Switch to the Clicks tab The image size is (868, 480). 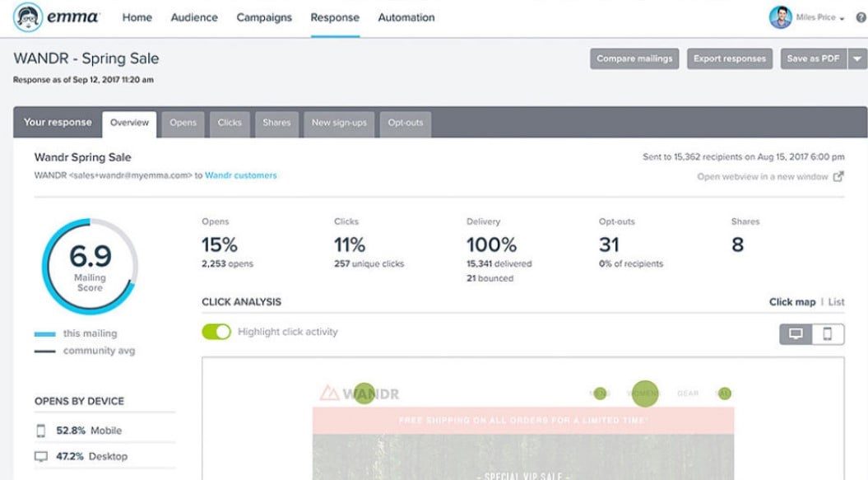230,124
